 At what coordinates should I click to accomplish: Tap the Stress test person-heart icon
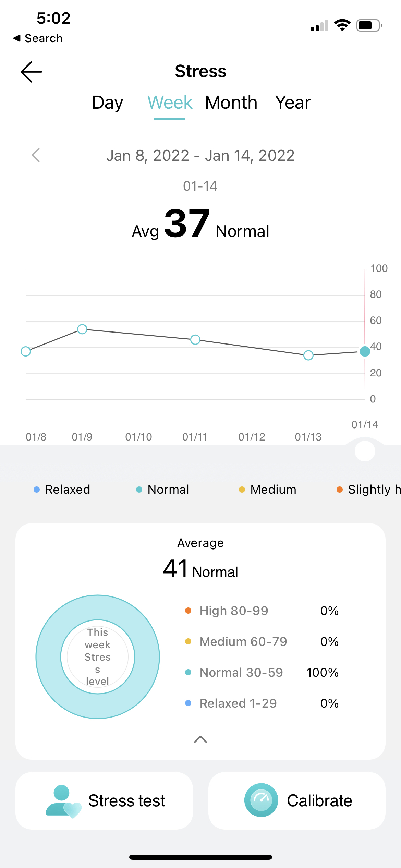pos(63,801)
